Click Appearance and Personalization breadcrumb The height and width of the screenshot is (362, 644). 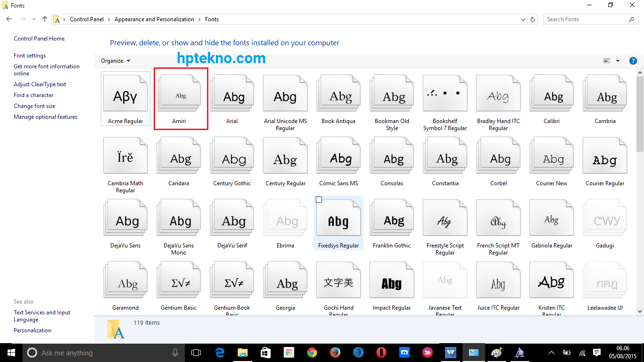click(x=154, y=19)
